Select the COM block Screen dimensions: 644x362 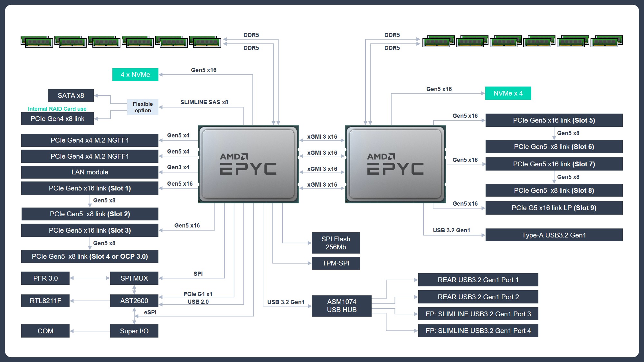click(x=45, y=331)
